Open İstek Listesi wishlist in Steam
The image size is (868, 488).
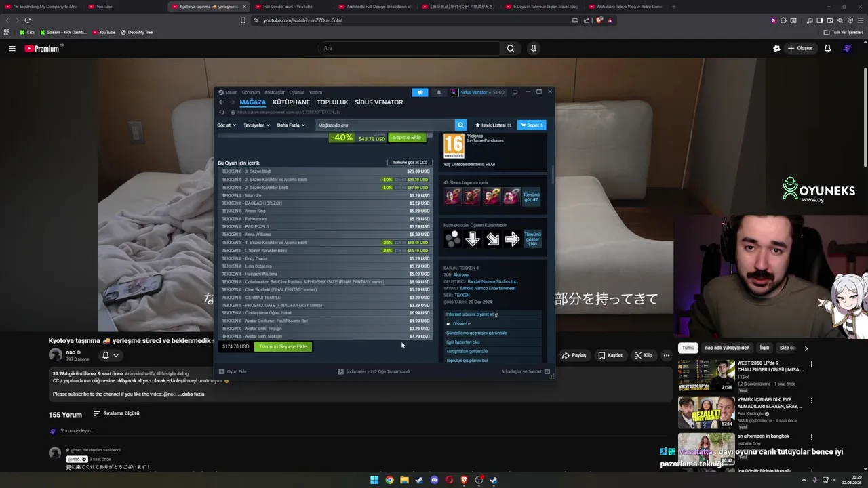pyautogui.click(x=493, y=125)
